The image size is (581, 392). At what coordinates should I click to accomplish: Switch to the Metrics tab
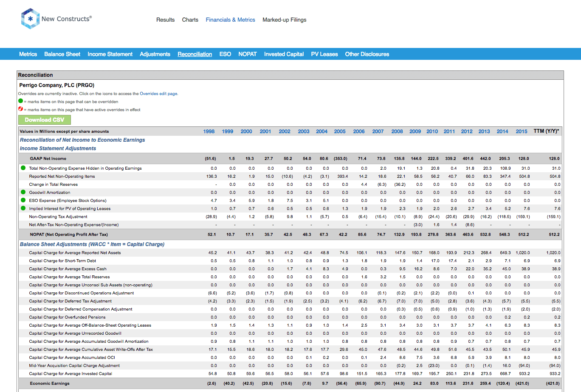(28, 54)
